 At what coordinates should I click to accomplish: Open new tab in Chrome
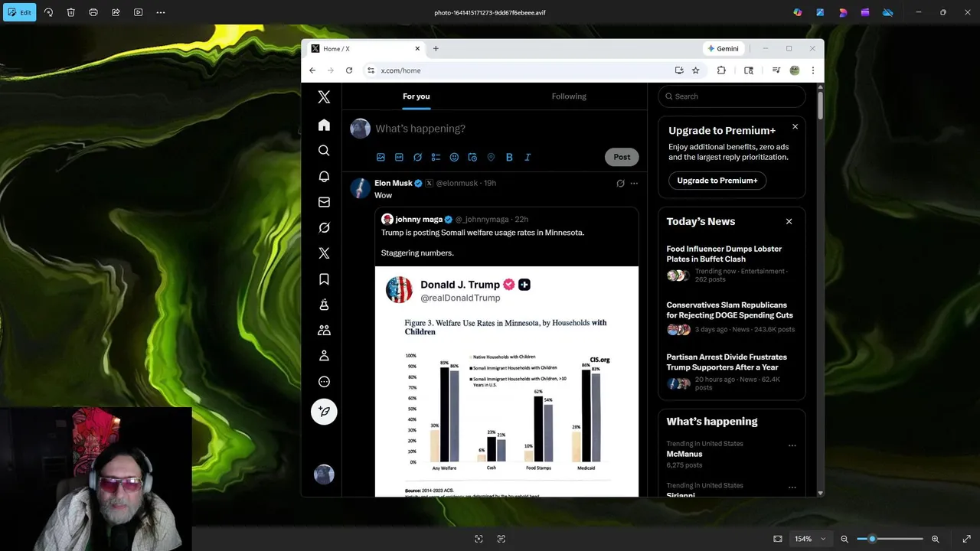(x=436, y=48)
